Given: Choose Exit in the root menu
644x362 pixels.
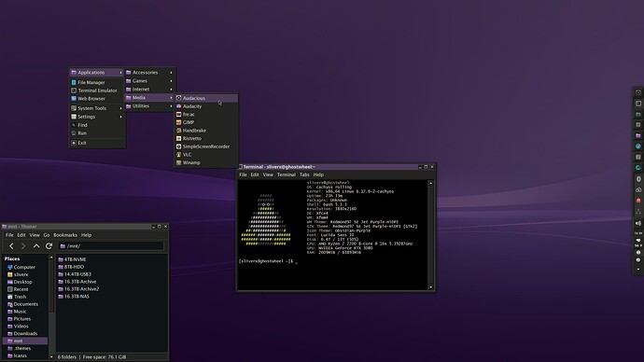Looking at the screenshot, I should [x=97, y=143].
